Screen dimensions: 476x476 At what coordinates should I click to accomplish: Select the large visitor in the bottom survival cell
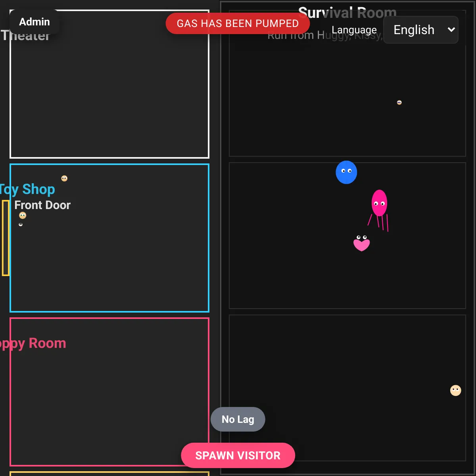(x=456, y=390)
